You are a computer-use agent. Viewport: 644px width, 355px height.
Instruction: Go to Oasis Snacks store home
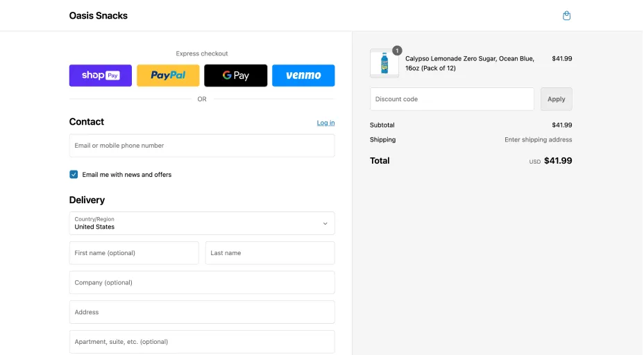[98, 15]
